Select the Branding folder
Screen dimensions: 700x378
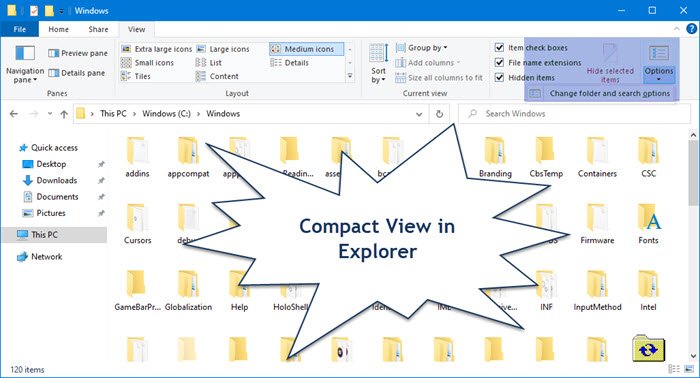coord(495,157)
